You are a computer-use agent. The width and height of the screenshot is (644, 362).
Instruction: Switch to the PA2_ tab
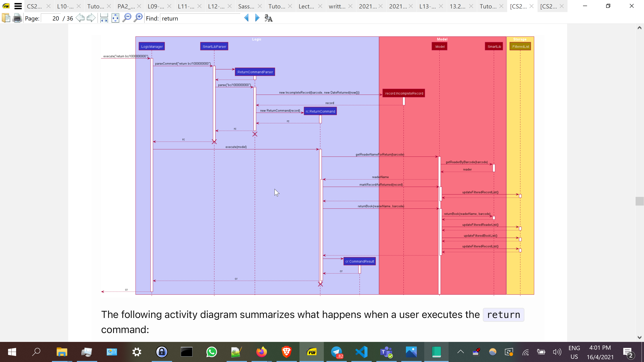[126, 6]
